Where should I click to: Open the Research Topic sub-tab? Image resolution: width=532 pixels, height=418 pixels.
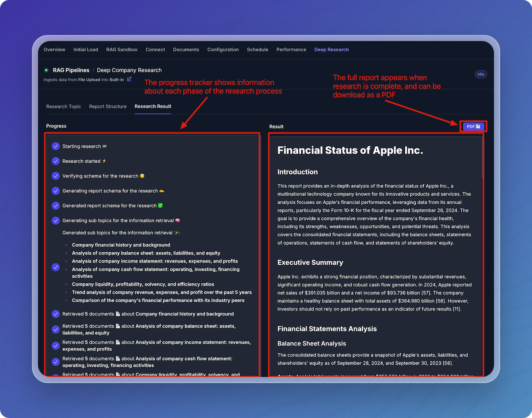63,106
